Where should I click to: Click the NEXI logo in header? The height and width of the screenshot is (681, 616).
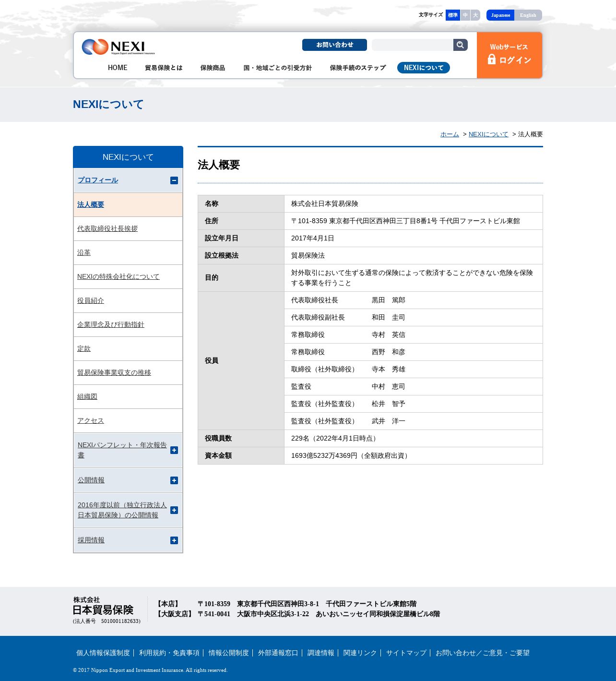tap(118, 47)
